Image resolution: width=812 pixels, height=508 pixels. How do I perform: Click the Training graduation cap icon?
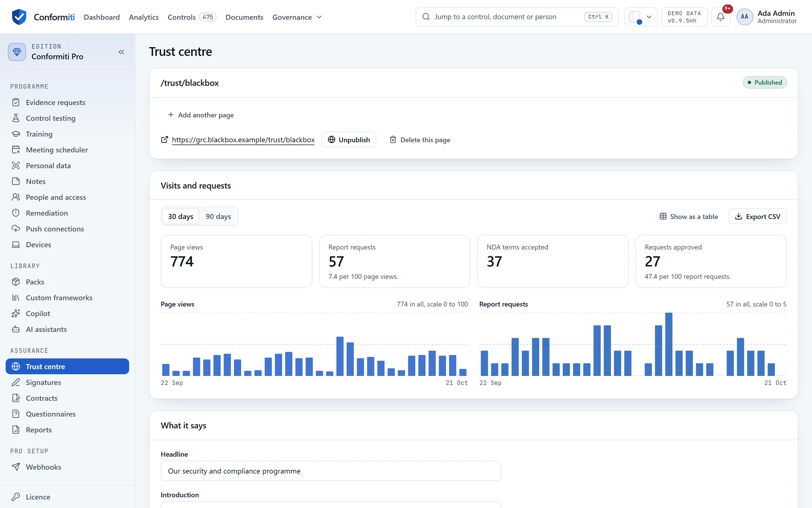[x=16, y=134]
